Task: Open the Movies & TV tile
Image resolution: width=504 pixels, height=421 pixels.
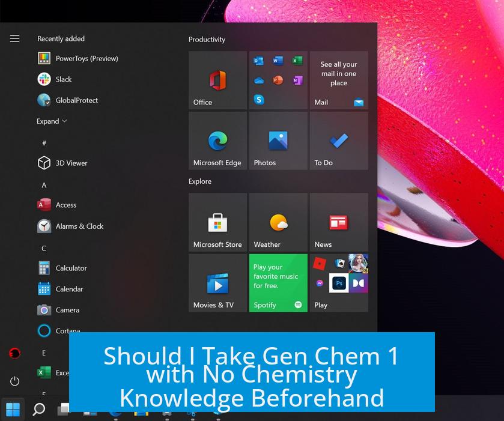Action: (x=217, y=283)
